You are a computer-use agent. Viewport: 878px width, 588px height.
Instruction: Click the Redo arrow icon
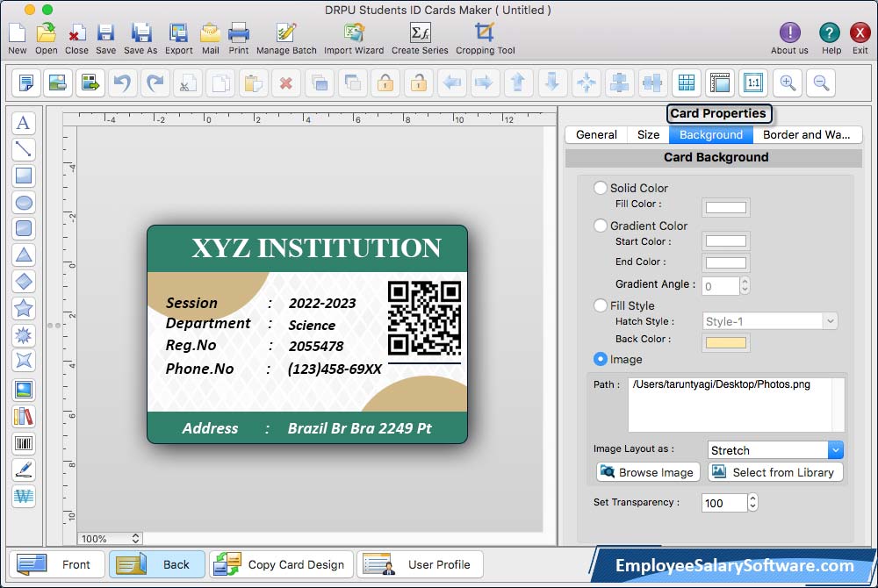pos(155,83)
